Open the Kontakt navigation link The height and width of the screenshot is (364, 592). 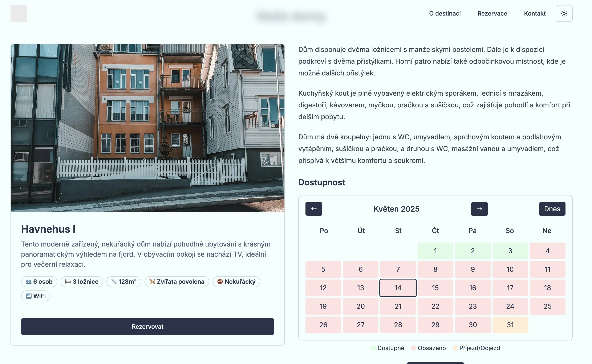[535, 13]
